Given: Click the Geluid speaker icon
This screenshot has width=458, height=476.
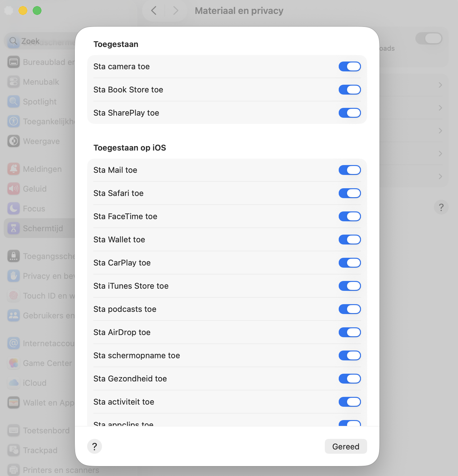Looking at the screenshot, I should 13,189.
